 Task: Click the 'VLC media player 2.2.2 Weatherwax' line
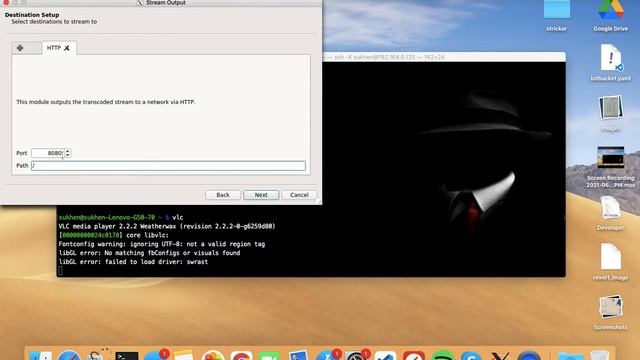click(x=167, y=226)
